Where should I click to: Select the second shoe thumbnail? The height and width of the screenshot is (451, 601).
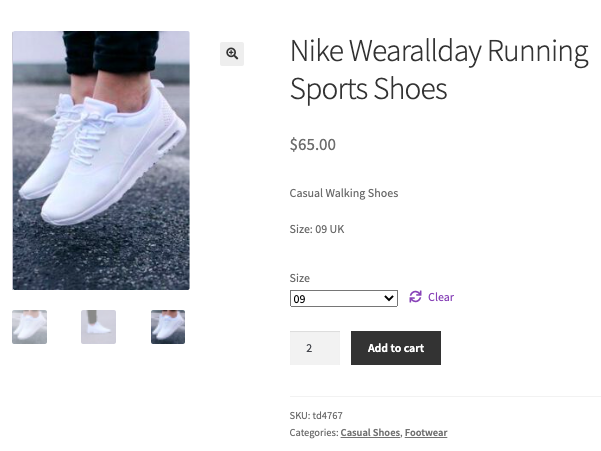click(98, 327)
